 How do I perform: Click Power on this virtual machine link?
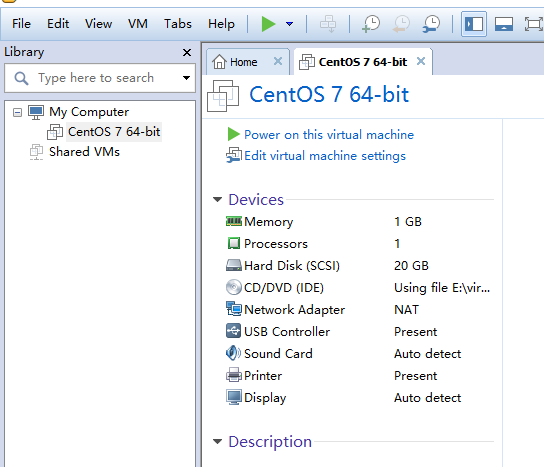[x=329, y=135]
